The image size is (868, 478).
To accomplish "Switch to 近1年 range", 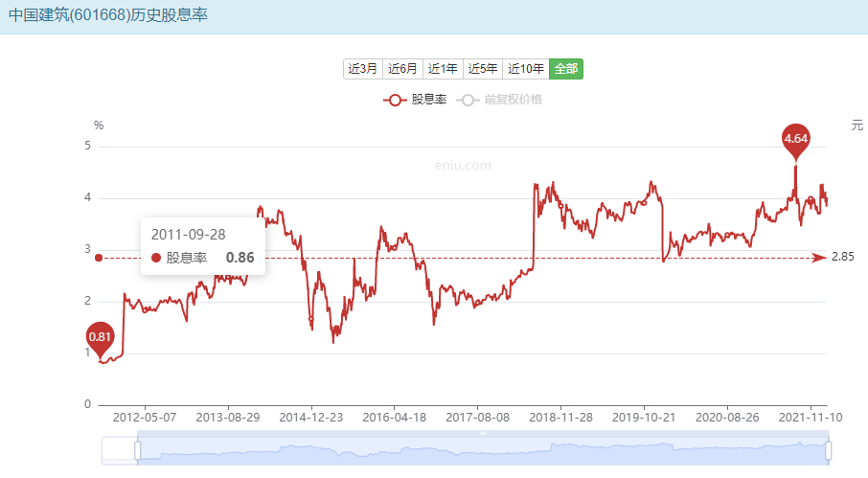I will click(x=443, y=69).
